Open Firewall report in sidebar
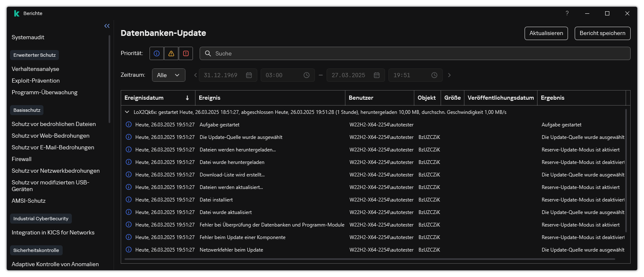Viewport: 644px width, 277px height. (x=22, y=159)
